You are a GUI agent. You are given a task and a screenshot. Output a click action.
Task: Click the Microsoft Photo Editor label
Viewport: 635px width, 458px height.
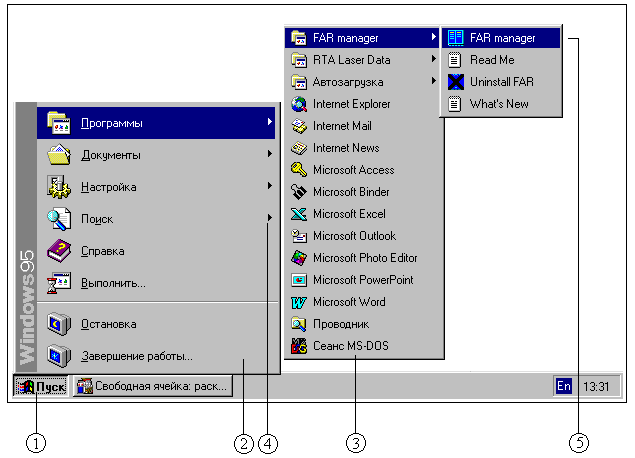[365, 258]
